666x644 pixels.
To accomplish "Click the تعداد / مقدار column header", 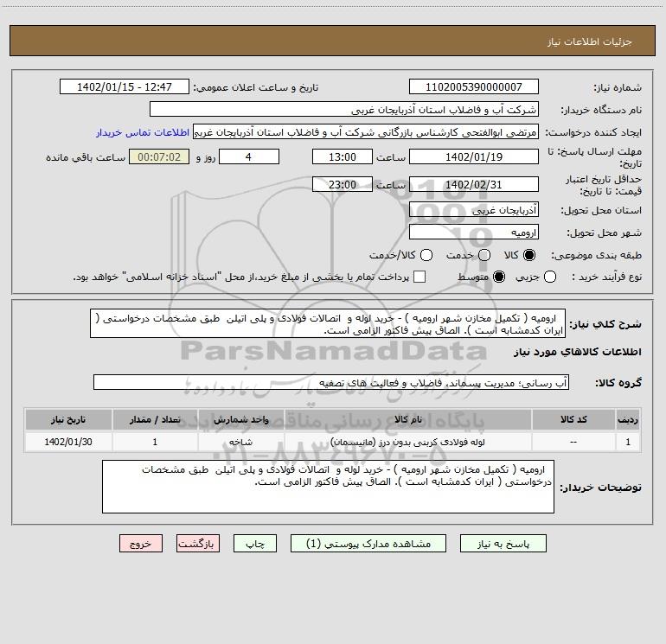I will (155, 419).
